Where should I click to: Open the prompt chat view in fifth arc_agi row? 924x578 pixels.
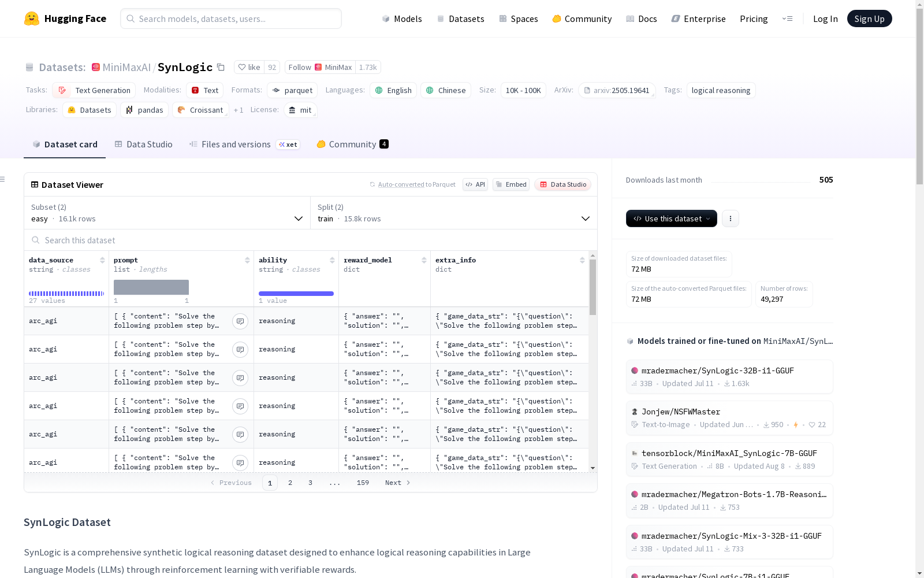pos(240,435)
